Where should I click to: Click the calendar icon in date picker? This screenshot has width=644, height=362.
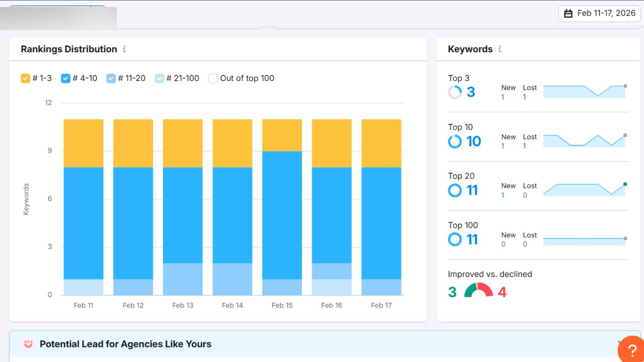(x=568, y=14)
